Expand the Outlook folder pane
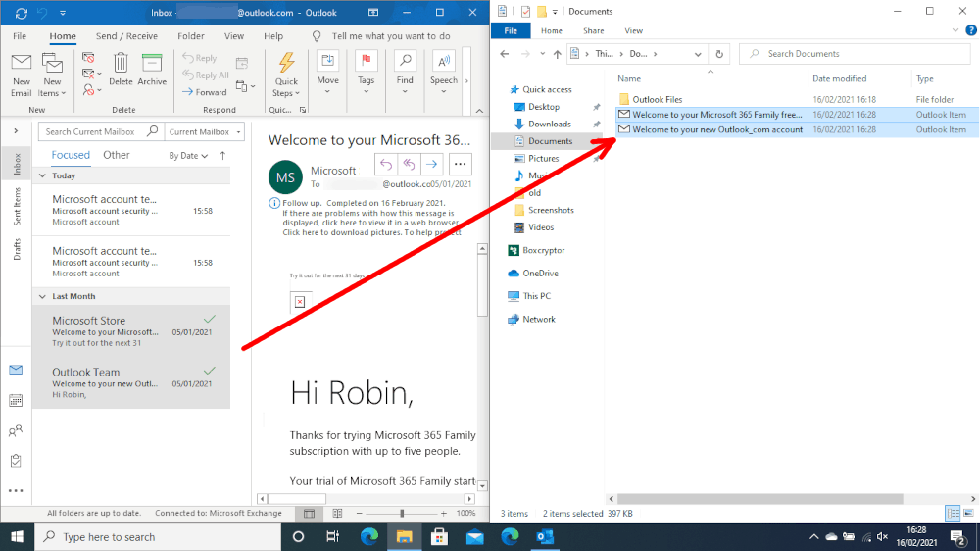The image size is (980, 551). coord(17,131)
